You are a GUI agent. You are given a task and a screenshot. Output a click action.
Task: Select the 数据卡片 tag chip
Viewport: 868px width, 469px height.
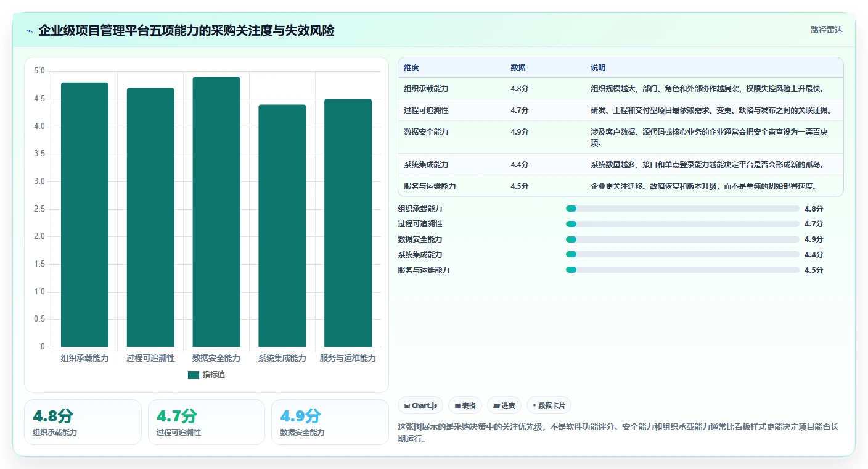549,405
